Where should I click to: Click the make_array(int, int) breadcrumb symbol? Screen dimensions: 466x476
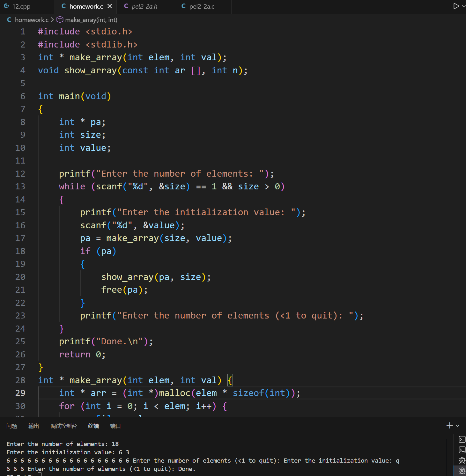pyautogui.click(x=91, y=20)
